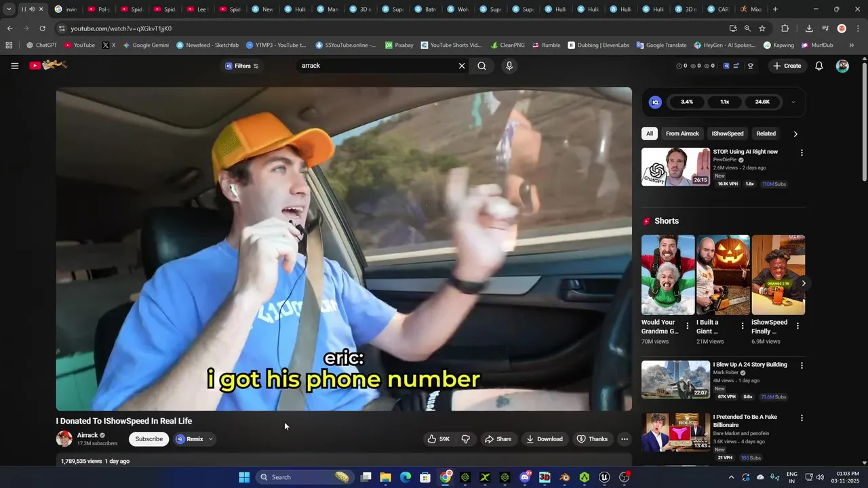868x488 pixels.
Task: Open Chrome downloads icon
Action: 809,28
